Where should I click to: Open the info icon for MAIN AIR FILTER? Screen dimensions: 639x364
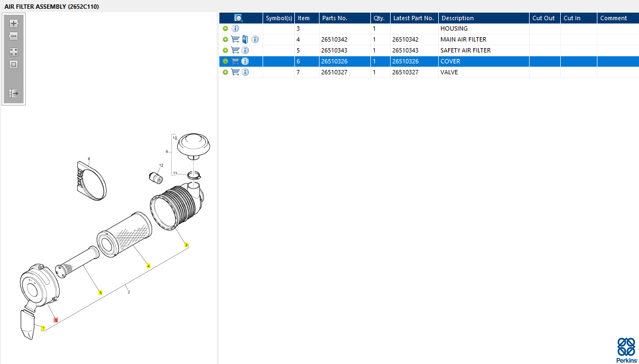[x=255, y=39]
